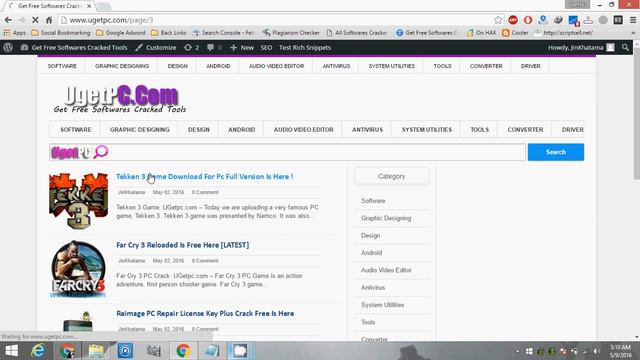Show more bookmarks with overflow chevron
640x360 pixels.
point(633,33)
